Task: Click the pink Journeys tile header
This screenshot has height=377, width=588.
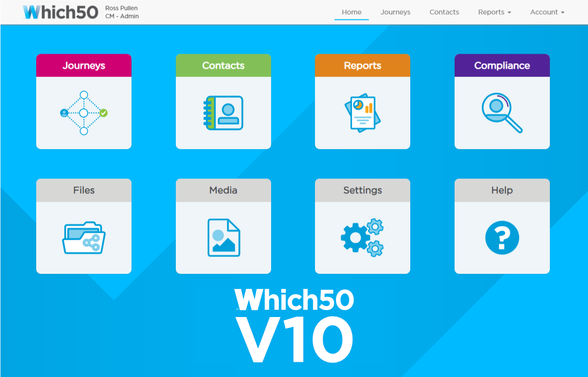Action: (x=84, y=65)
